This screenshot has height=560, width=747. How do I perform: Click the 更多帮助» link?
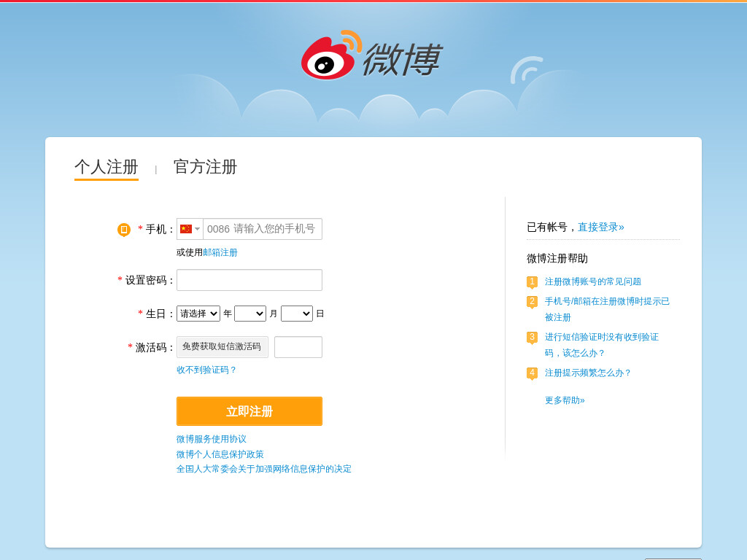565,400
